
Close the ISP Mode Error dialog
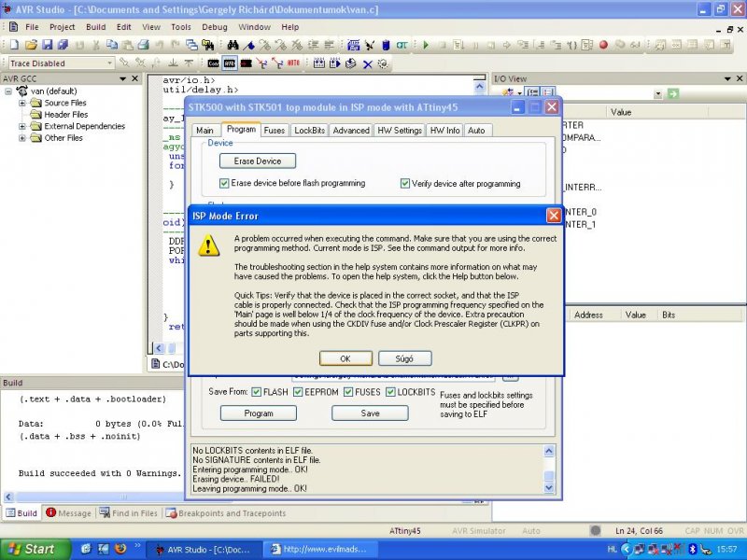(554, 216)
